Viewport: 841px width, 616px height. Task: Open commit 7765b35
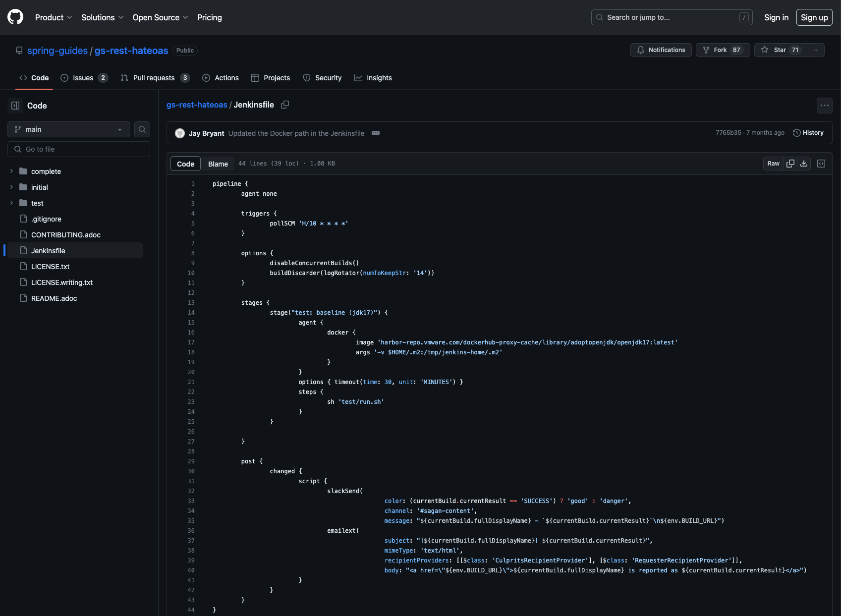(729, 133)
